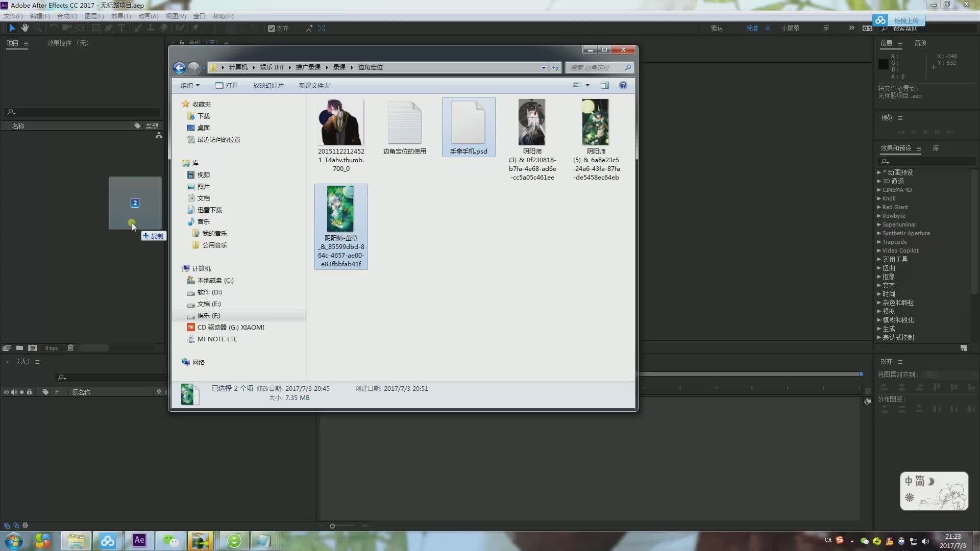980x551 pixels.
Task: Select 桌面 in the favorites list
Action: tap(199, 128)
